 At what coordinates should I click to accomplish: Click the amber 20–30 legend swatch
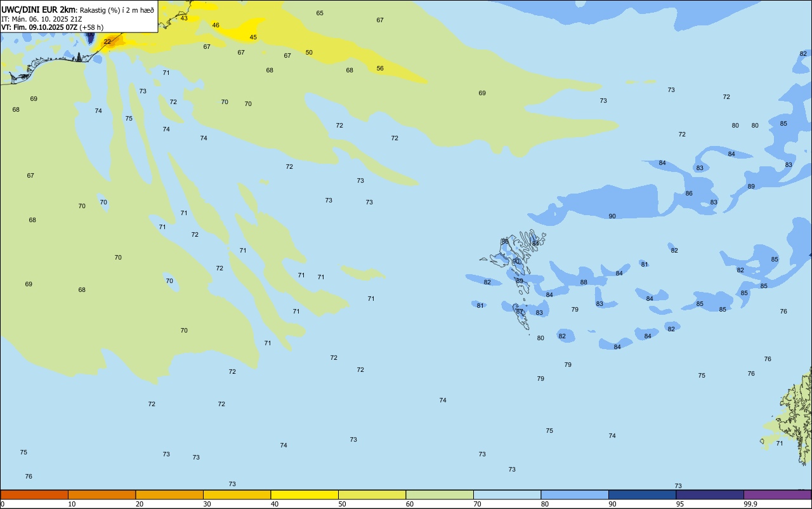(x=169, y=494)
